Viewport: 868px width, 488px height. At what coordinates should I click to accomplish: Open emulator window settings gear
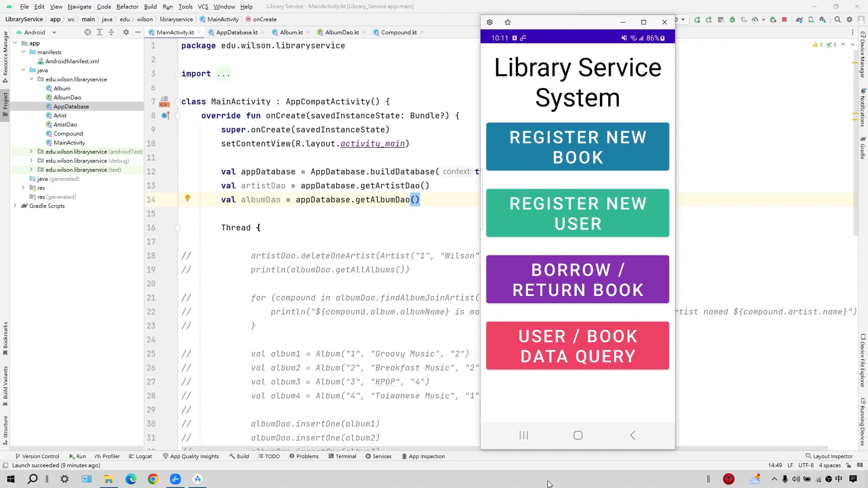pyautogui.click(x=489, y=22)
